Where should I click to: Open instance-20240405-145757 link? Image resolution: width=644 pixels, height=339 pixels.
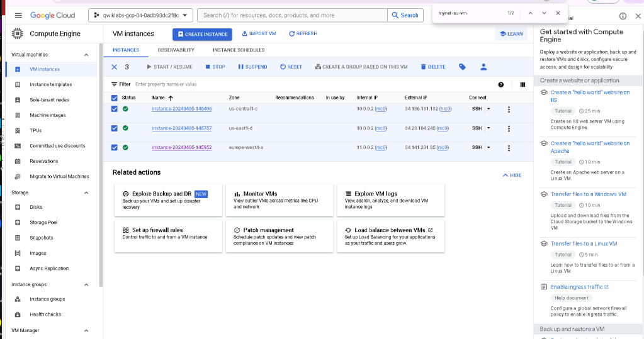181,128
